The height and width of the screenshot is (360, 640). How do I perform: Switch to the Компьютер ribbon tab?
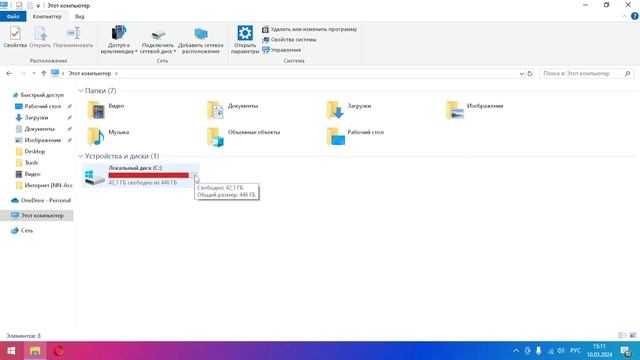(47, 16)
